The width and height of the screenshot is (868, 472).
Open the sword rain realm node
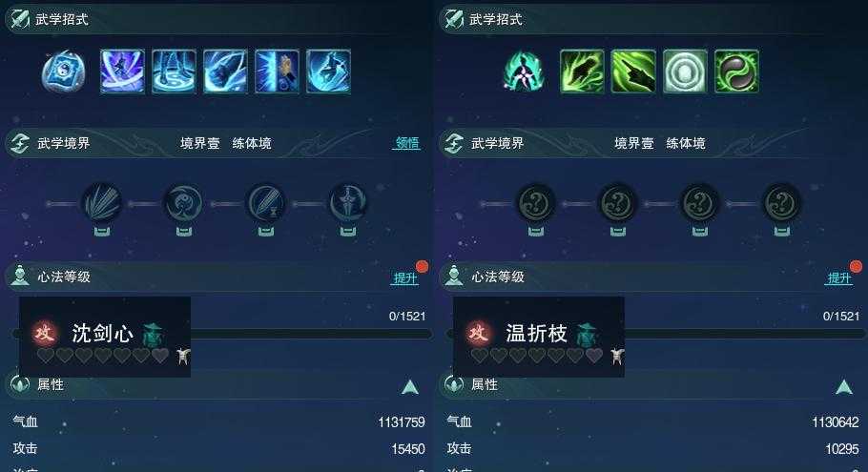point(102,204)
